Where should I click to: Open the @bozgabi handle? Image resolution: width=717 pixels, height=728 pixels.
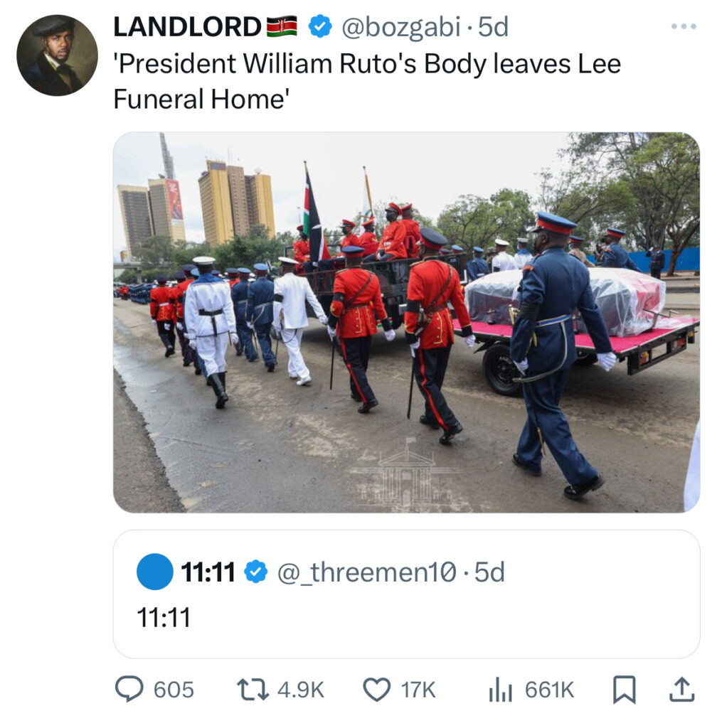click(401, 27)
